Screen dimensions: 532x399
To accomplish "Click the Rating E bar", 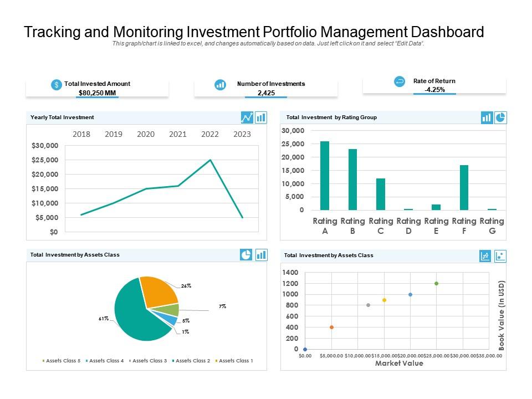I will click(436, 207).
